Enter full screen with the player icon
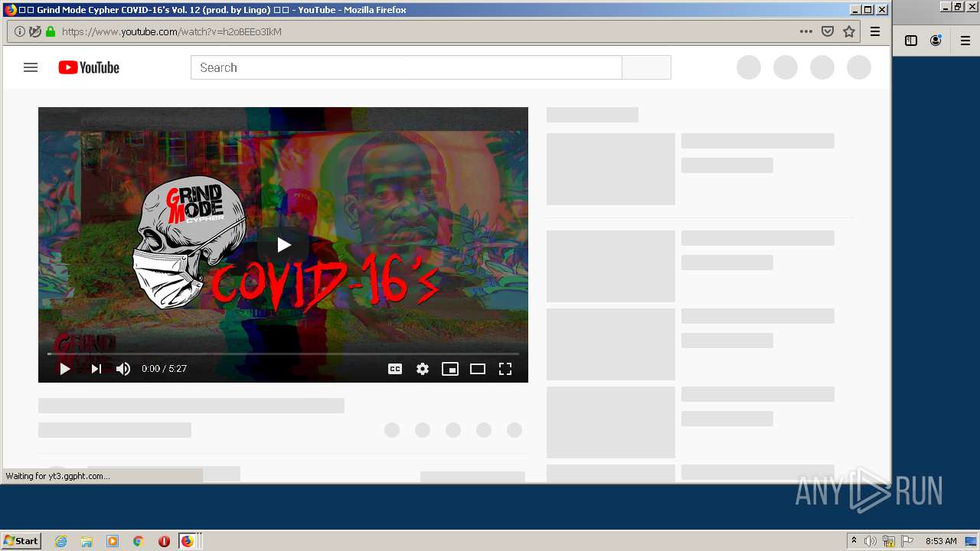The height and width of the screenshot is (551, 980). click(x=505, y=369)
